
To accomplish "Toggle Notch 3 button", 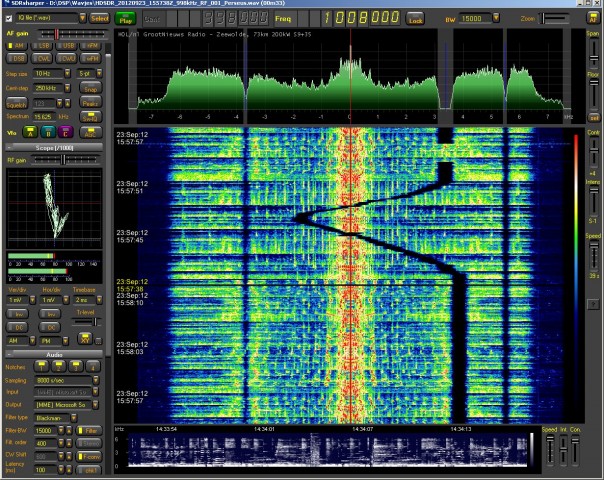I will (76, 366).
